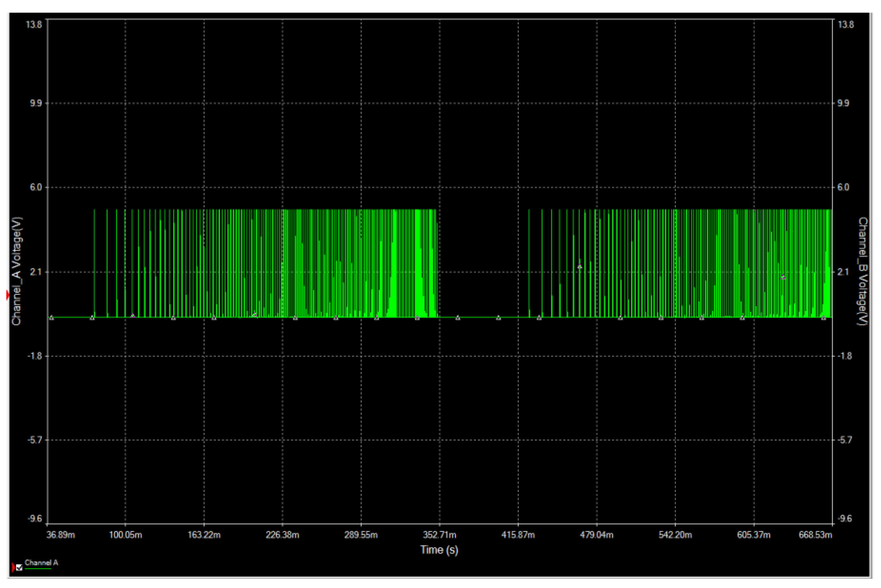The image size is (881, 588).
Task: Click the 668.53m time axis label
Action: (815, 535)
